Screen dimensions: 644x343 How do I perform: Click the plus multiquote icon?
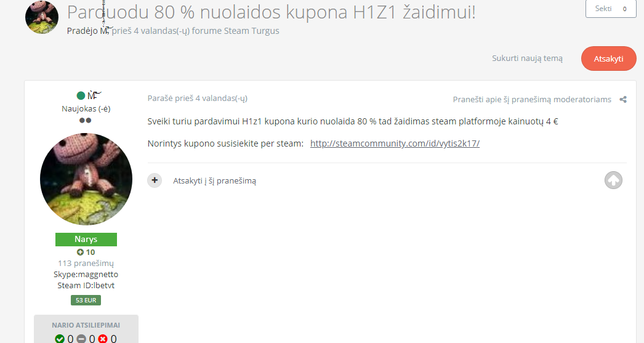click(155, 180)
